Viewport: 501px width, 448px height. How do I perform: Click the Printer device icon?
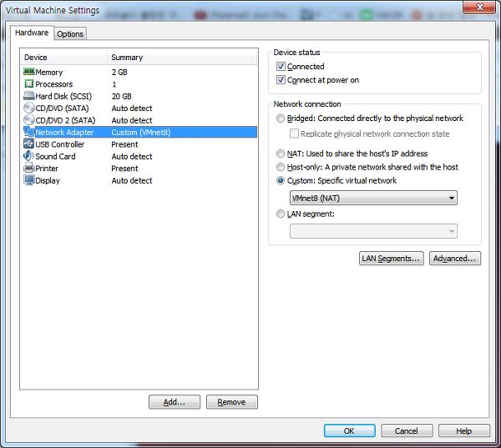28,168
